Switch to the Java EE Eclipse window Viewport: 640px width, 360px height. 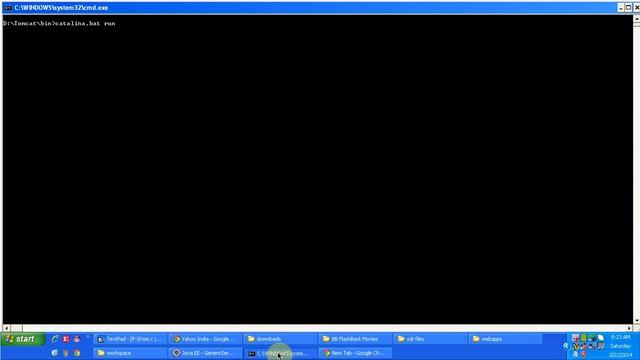(x=205, y=353)
